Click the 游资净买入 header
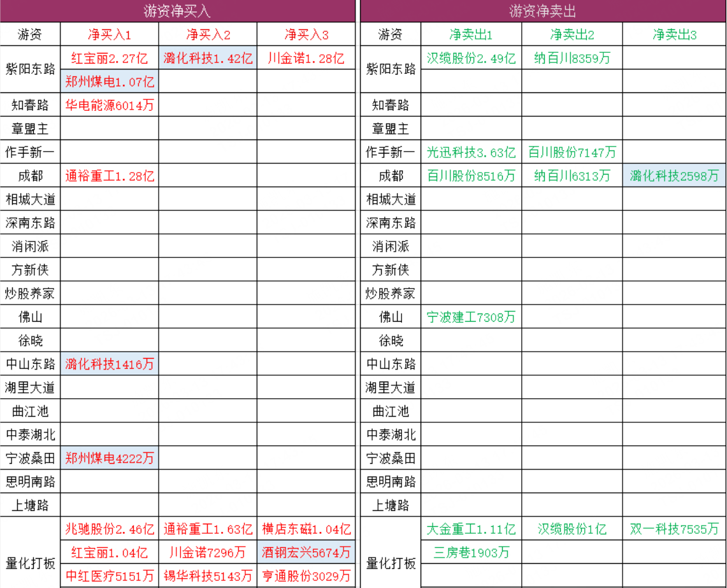Image resolution: width=727 pixels, height=588 pixels. coord(177,11)
